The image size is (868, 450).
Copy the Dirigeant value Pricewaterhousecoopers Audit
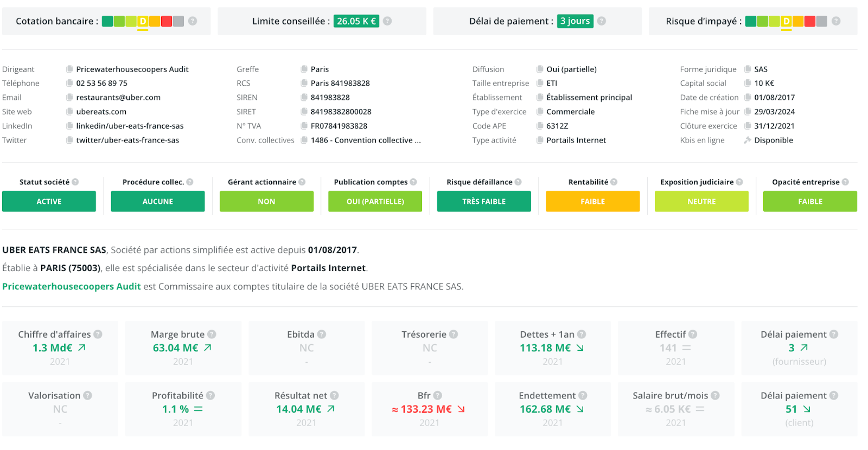[x=69, y=69]
